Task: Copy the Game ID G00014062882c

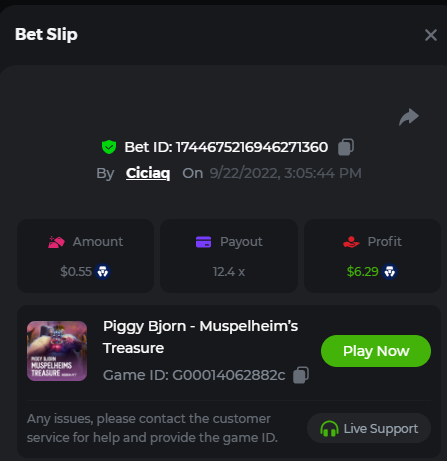Action: tap(301, 375)
